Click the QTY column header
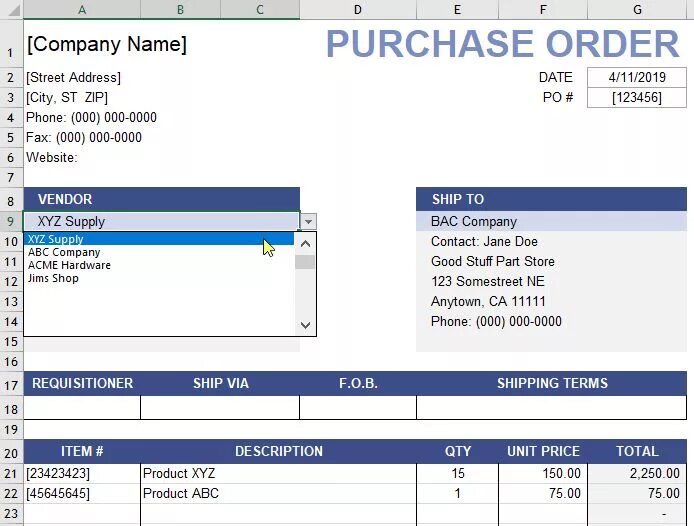Viewport: 694px width, 526px height. pyautogui.click(x=458, y=451)
